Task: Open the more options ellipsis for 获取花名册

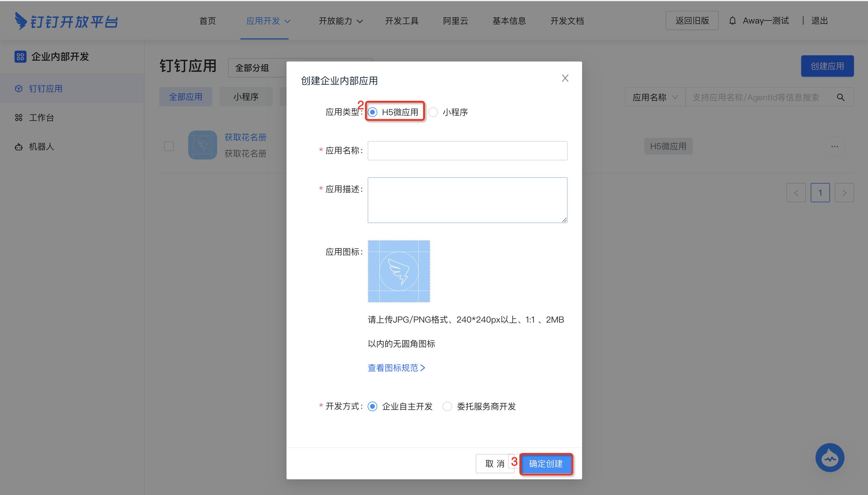Action: (835, 147)
